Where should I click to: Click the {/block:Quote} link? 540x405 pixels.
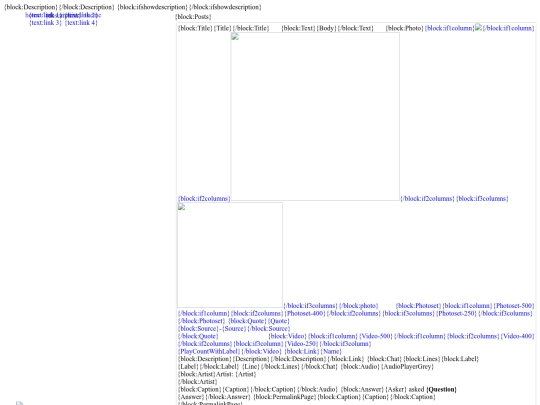(198, 336)
